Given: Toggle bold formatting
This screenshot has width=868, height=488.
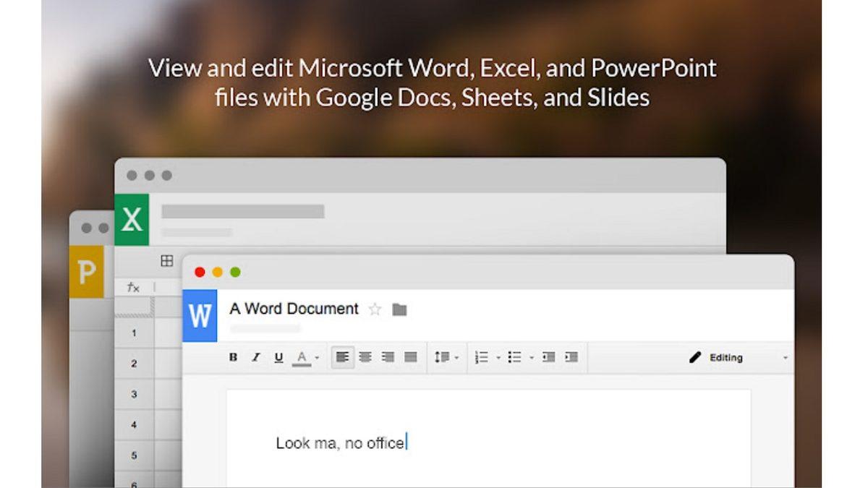Looking at the screenshot, I should [234, 356].
